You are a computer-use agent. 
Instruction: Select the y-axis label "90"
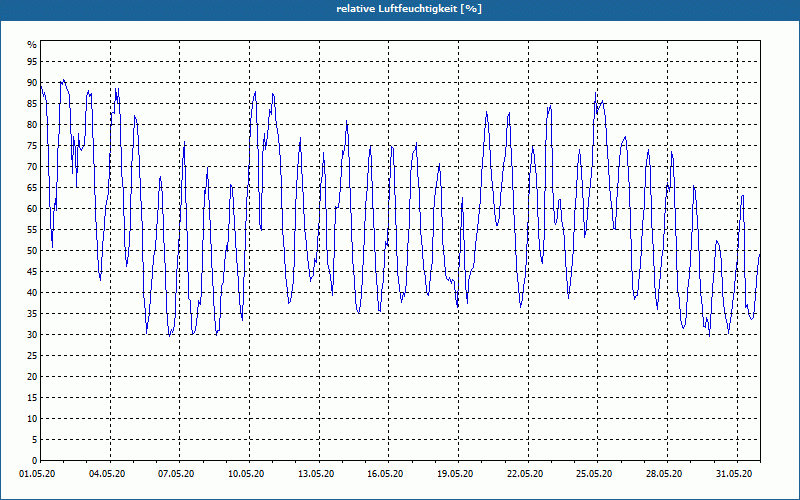pos(32,83)
